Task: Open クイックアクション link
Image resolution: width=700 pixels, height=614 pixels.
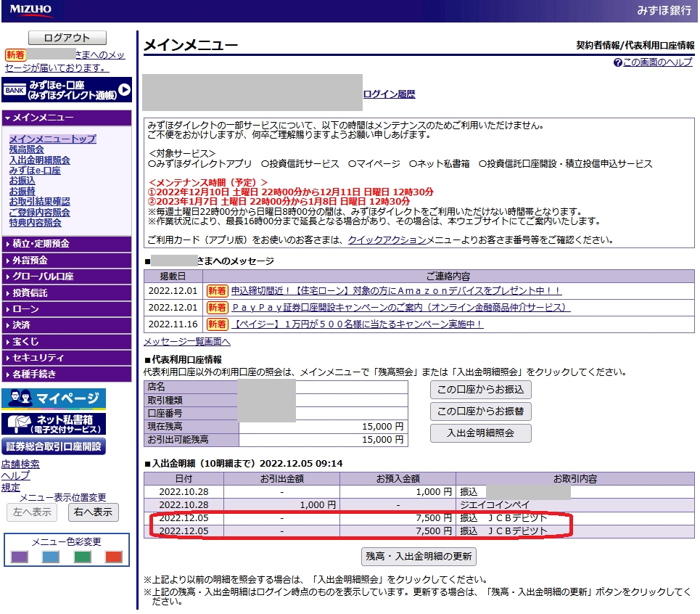Action: [387, 240]
